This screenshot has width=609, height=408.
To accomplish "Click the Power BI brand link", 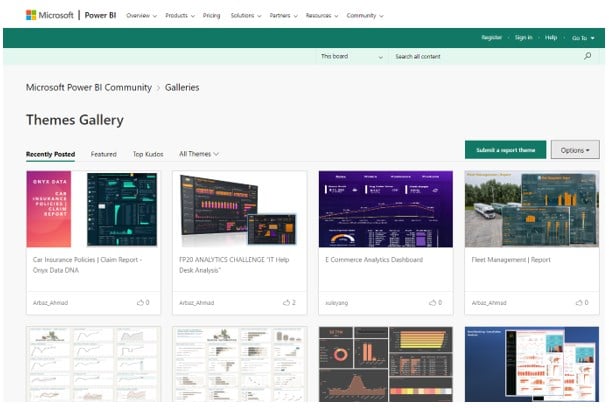I will pos(100,15).
